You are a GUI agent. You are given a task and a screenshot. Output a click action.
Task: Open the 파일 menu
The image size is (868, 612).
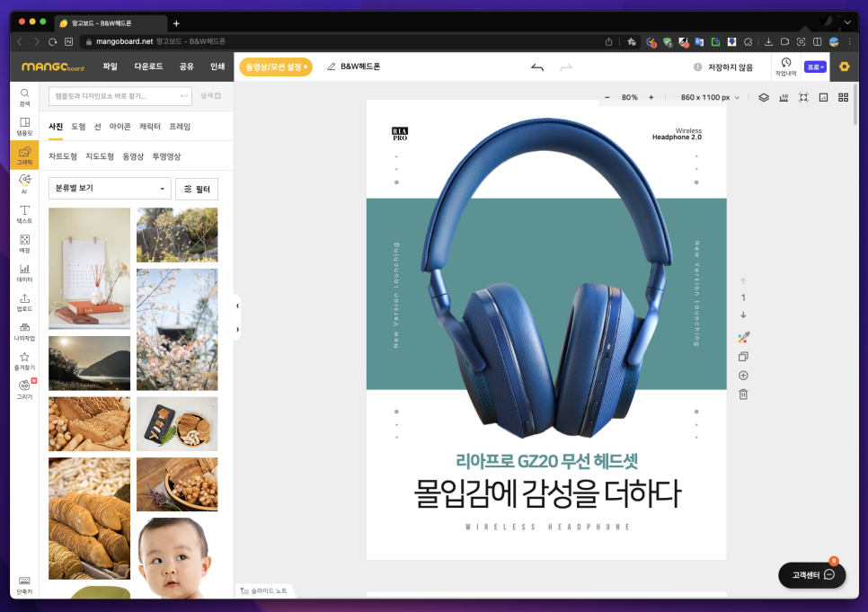(x=111, y=67)
